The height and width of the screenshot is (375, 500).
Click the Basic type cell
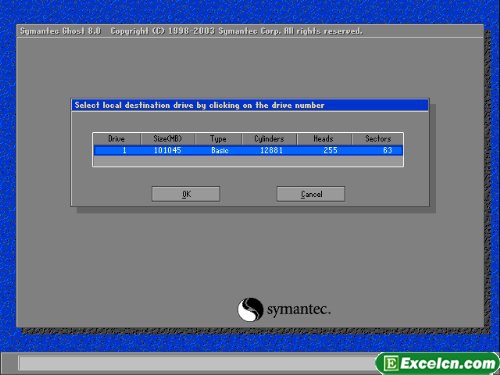[220, 150]
